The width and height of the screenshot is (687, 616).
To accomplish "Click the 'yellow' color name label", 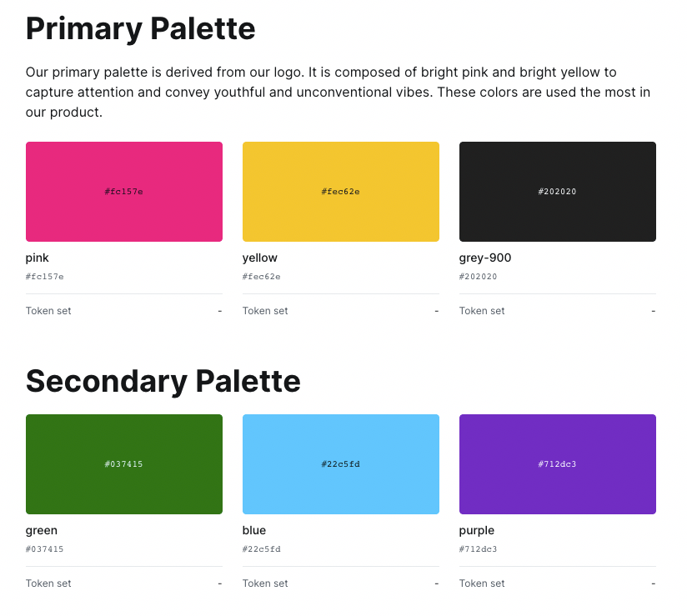I will (260, 258).
